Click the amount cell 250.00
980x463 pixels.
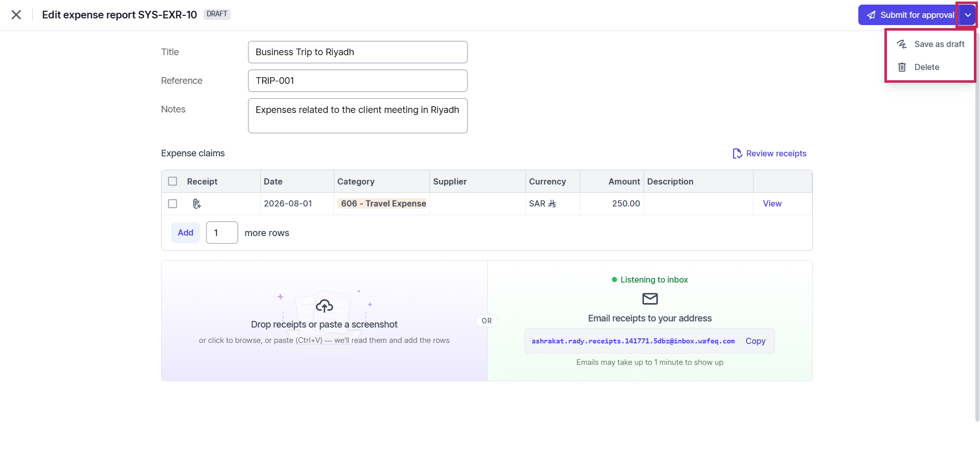pos(612,203)
